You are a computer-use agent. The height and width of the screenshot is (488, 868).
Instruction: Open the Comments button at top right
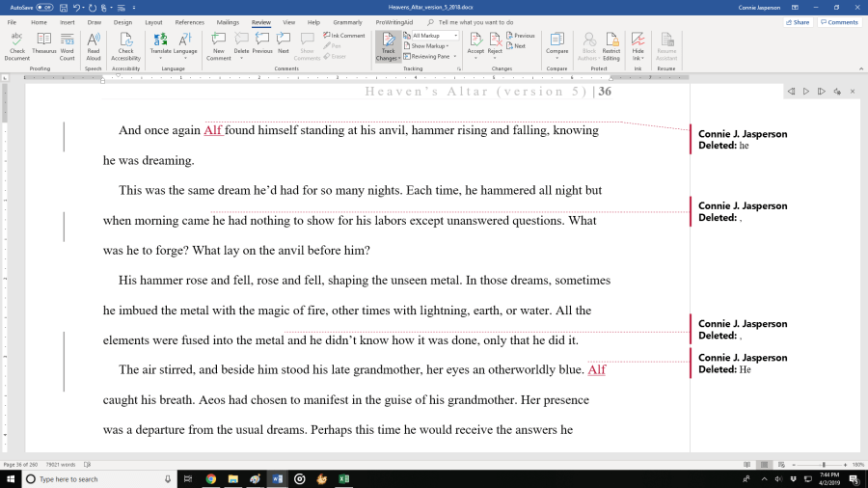coord(838,21)
